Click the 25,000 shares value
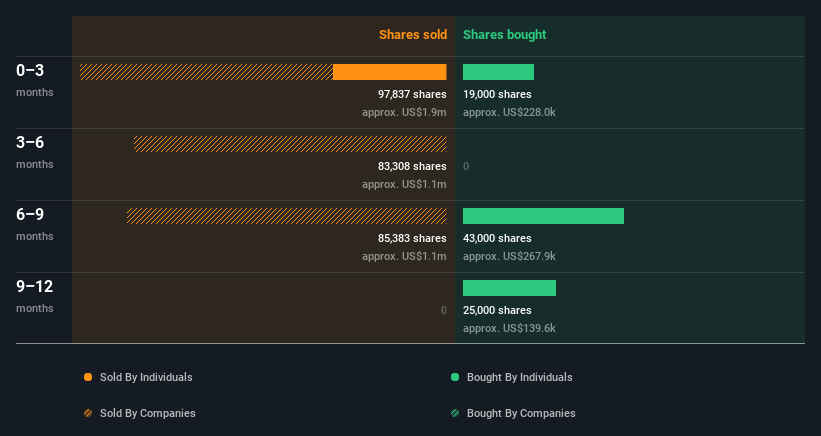Screen dimensions: 821x436 pyautogui.click(x=497, y=310)
